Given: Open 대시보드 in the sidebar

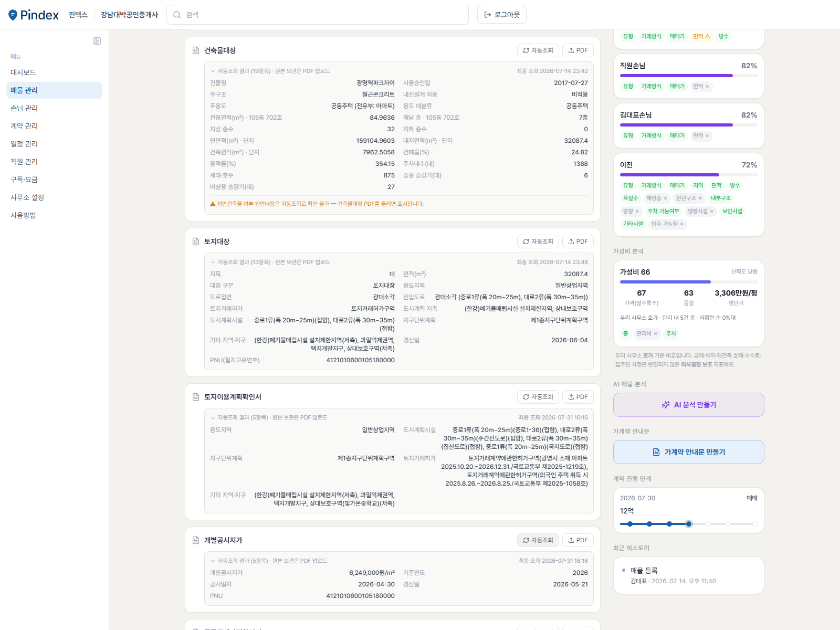Looking at the screenshot, I should [x=55, y=72].
